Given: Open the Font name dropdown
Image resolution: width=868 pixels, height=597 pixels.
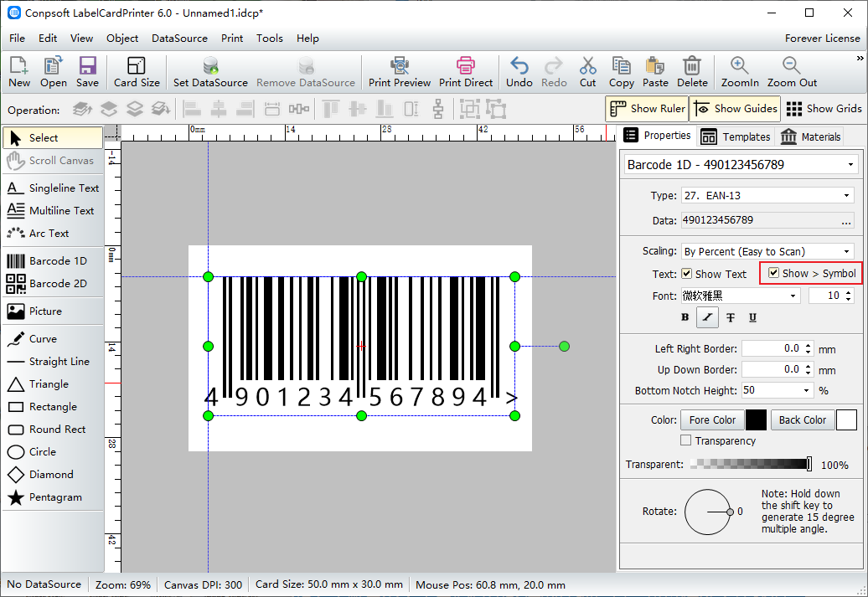Looking at the screenshot, I should (793, 296).
